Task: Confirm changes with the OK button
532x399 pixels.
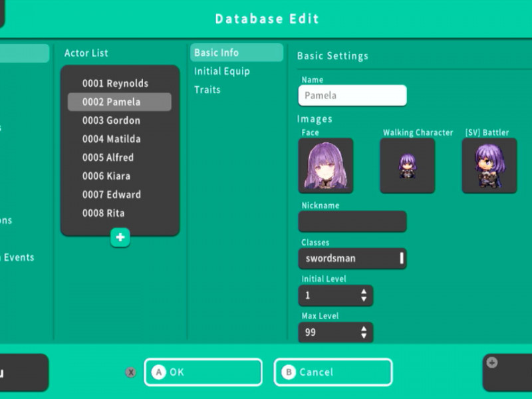Action: coord(203,372)
